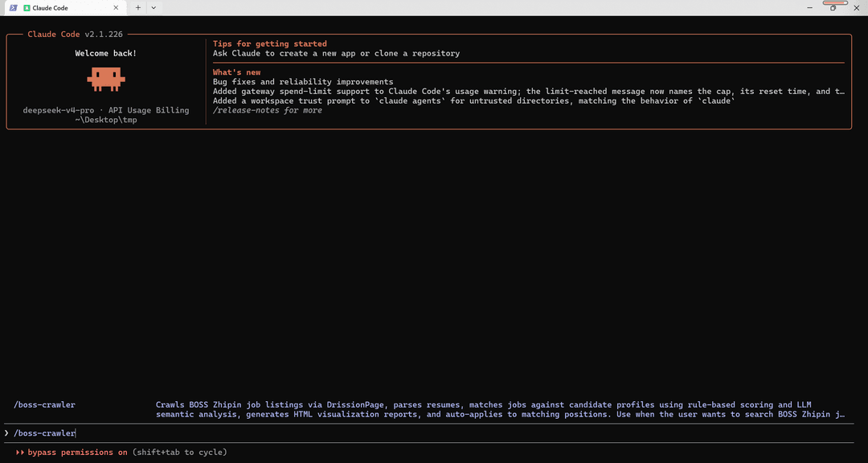Click the boss-crawler skill description text

click(500, 409)
